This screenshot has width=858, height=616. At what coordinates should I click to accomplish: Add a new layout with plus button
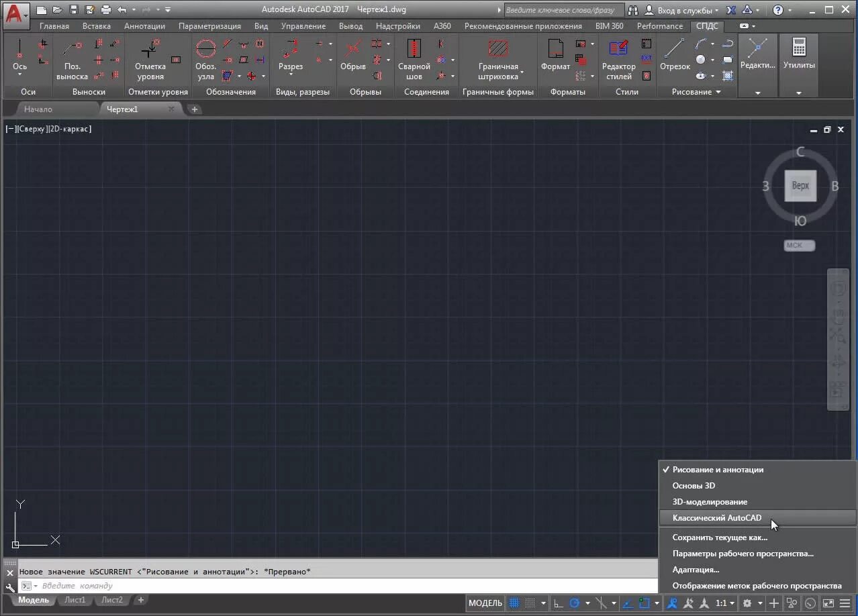click(x=140, y=600)
